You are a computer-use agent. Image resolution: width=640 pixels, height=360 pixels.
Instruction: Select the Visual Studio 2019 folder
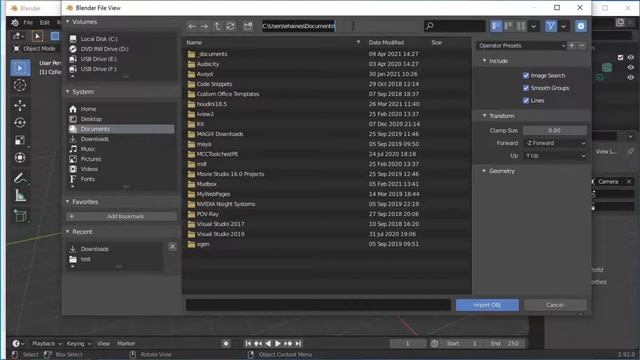220,234
